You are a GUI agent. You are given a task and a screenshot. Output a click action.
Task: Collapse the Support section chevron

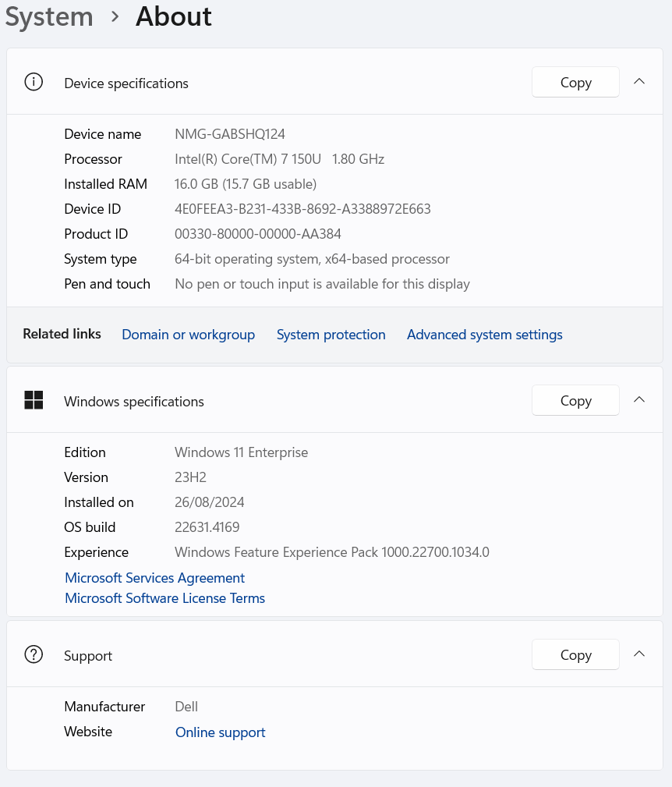(x=639, y=654)
